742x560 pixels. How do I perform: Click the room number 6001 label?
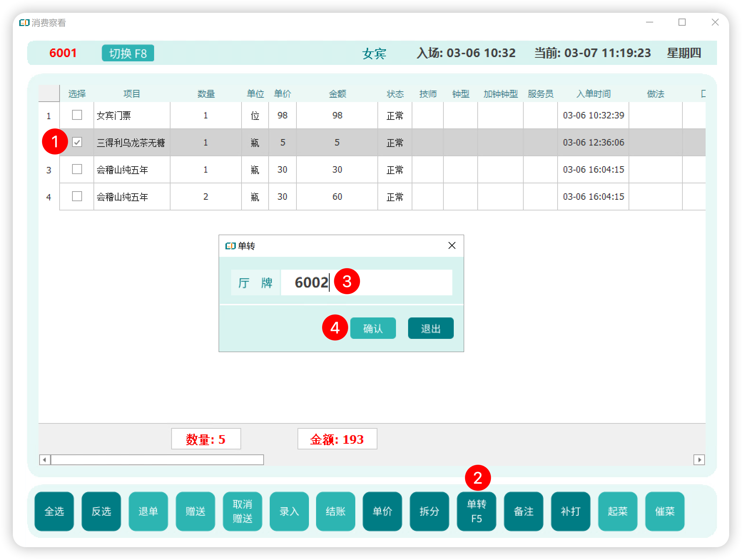click(x=63, y=53)
